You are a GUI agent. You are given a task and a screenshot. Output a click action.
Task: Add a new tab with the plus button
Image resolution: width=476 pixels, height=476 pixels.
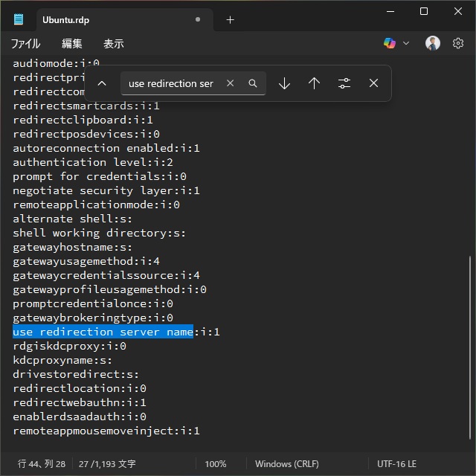(230, 19)
